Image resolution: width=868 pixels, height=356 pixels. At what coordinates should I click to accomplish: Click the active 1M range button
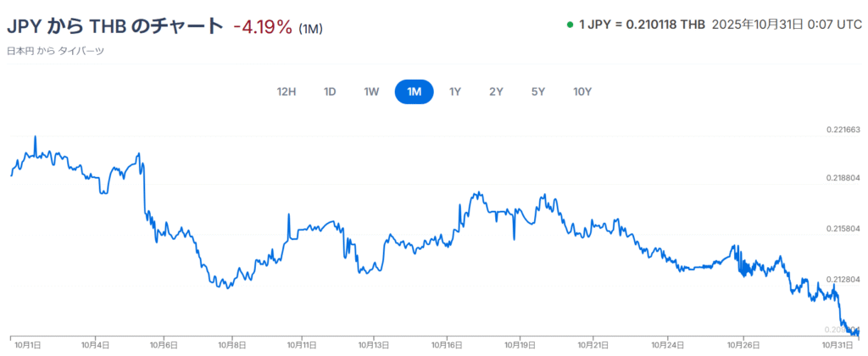[x=415, y=92]
